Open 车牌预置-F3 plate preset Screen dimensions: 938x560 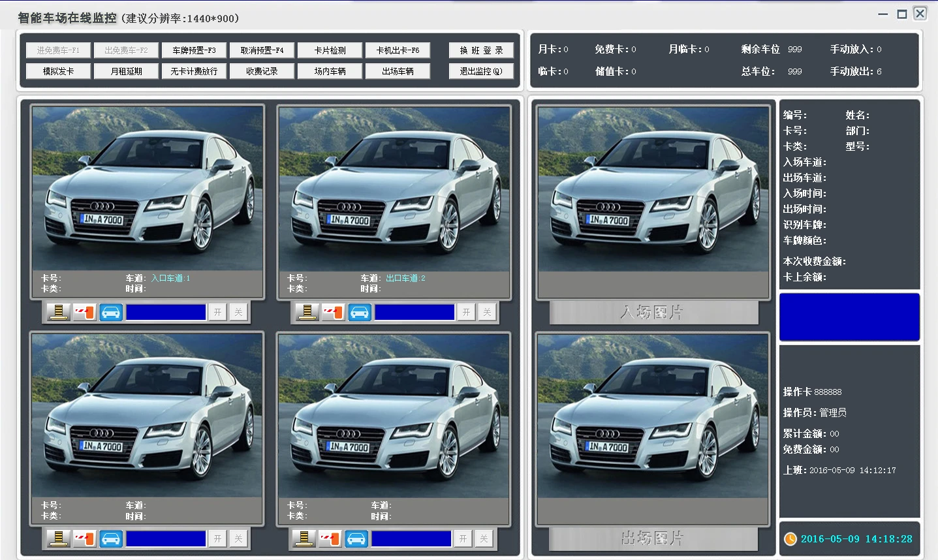coord(194,50)
